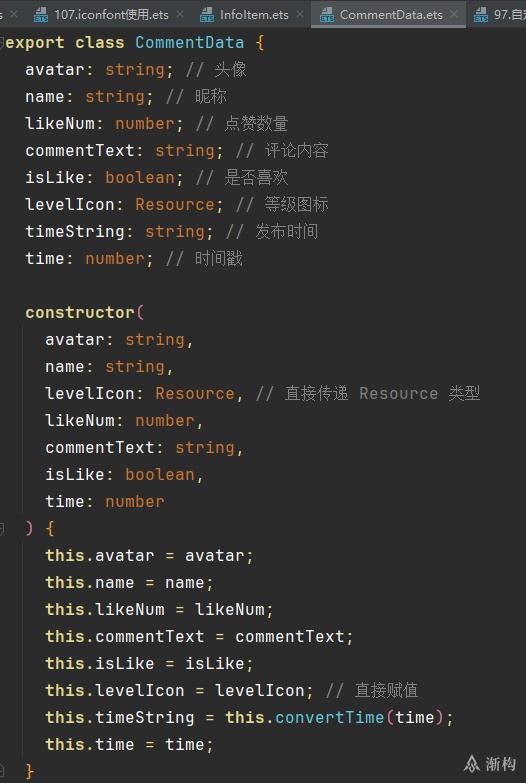Image resolution: width=526 pixels, height=783 pixels.
Task: Click the fold end marker at closing brace
Action: pos(2,772)
